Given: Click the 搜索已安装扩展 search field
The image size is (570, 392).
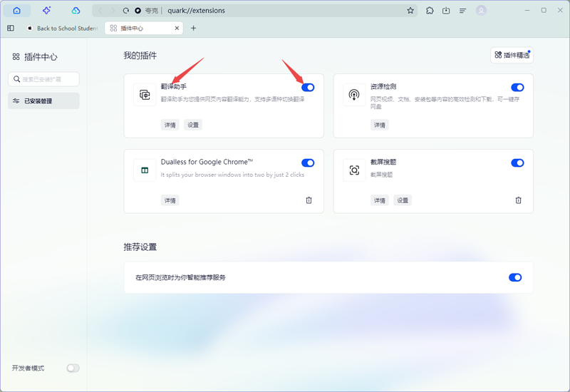Looking at the screenshot, I should 43,79.
